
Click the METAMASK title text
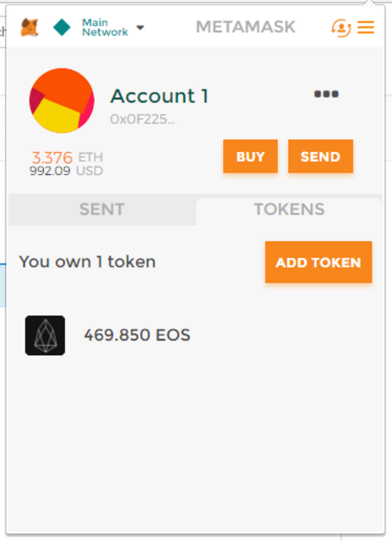pos(246,27)
